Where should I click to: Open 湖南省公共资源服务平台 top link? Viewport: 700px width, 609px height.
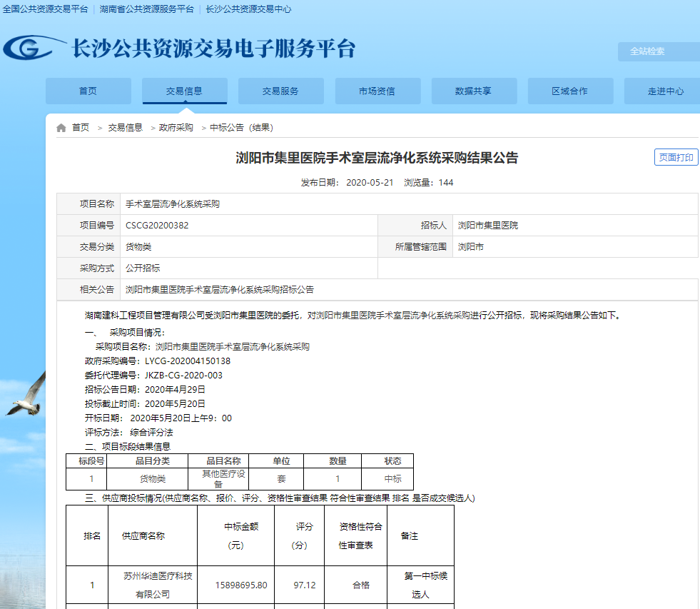point(147,9)
